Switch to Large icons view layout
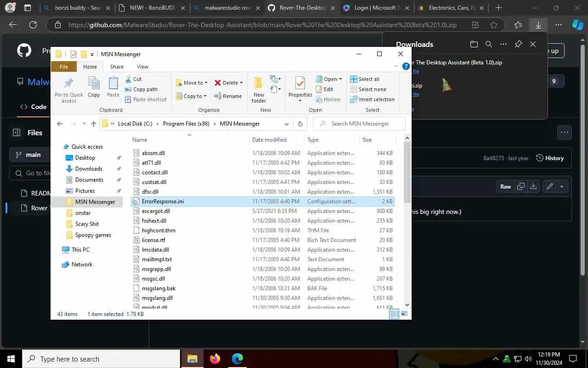The image size is (588, 368). (404, 314)
